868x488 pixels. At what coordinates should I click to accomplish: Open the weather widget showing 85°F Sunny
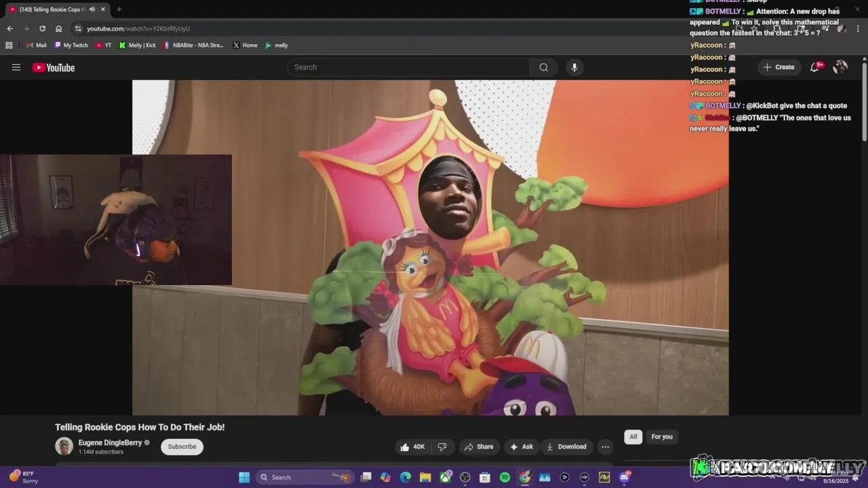[22, 477]
